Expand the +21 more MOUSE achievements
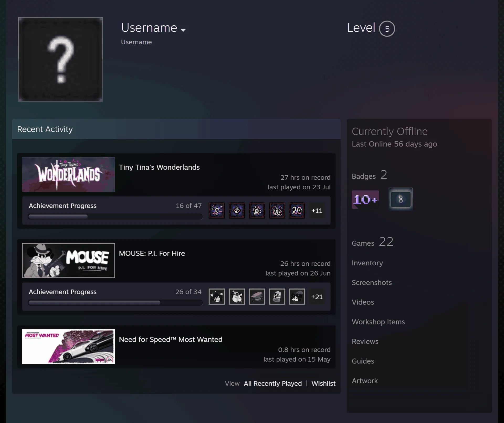The image size is (504, 423). [317, 297]
